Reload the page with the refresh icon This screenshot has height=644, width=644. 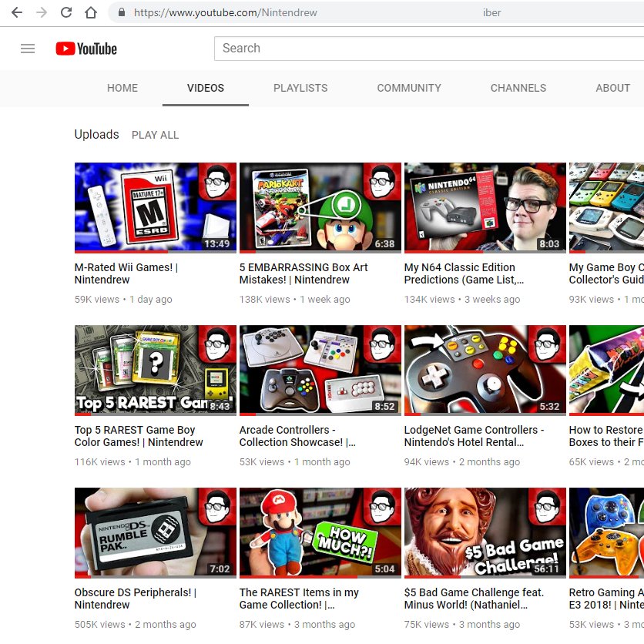point(66,13)
